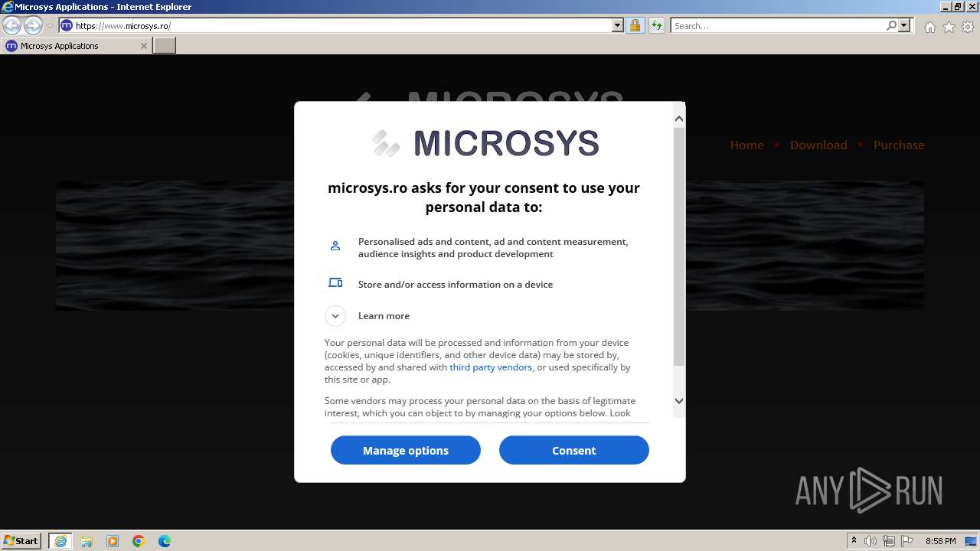Open the Home menu link on the page
This screenshot has height=551, width=980.
(x=746, y=145)
